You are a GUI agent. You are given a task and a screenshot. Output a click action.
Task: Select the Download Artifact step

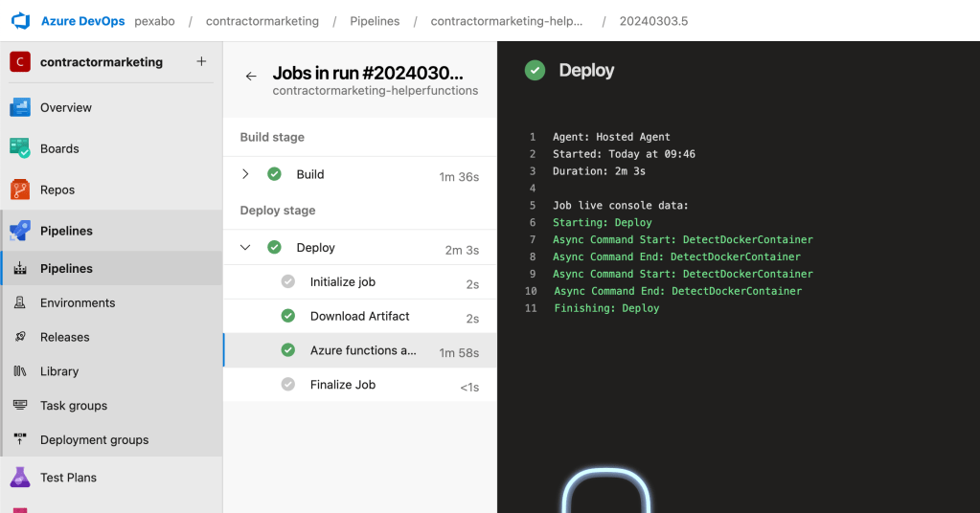pos(360,317)
